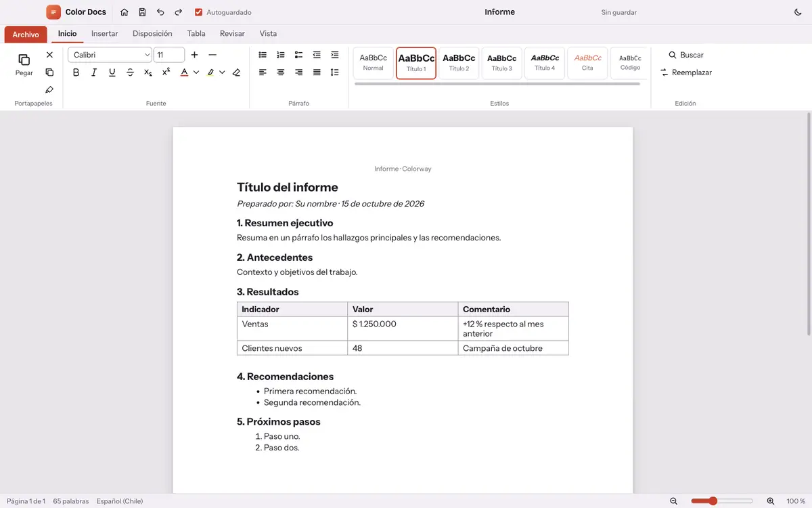Cut selection with the X icon
The height and width of the screenshot is (508, 812).
49,55
